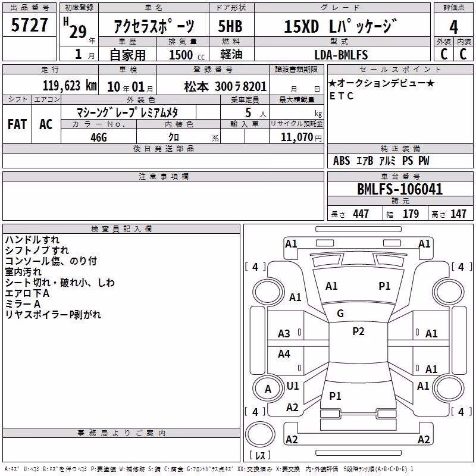Click seating capacity 5 人
Image resolution: width=476 pixels, height=476 pixels.
(256, 113)
